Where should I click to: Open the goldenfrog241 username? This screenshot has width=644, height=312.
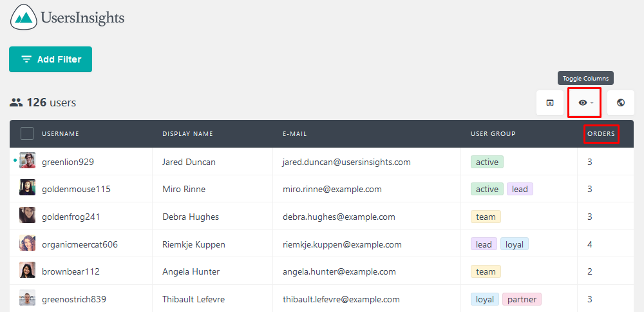(x=71, y=217)
